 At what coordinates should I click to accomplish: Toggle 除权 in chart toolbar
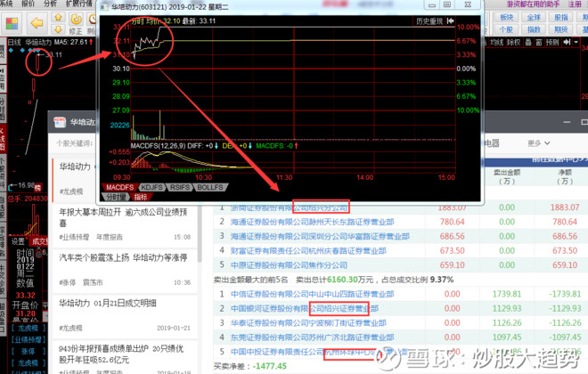[x=513, y=43]
